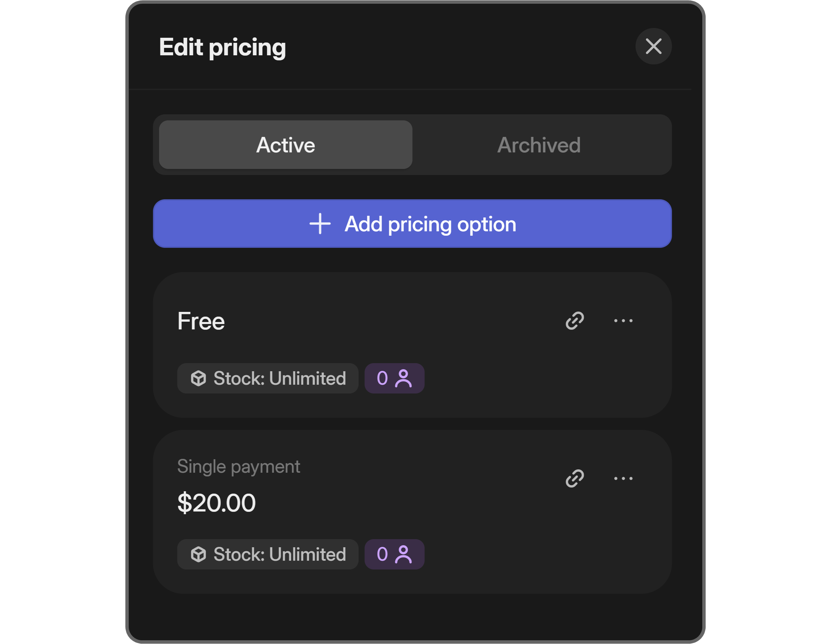This screenshot has height=644, width=831.
Task: Copy the link for the Single payment option
Action: click(575, 478)
